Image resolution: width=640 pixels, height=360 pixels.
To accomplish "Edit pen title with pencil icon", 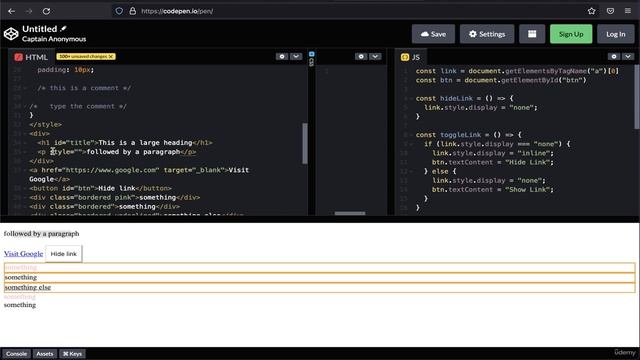I will 63,29.
